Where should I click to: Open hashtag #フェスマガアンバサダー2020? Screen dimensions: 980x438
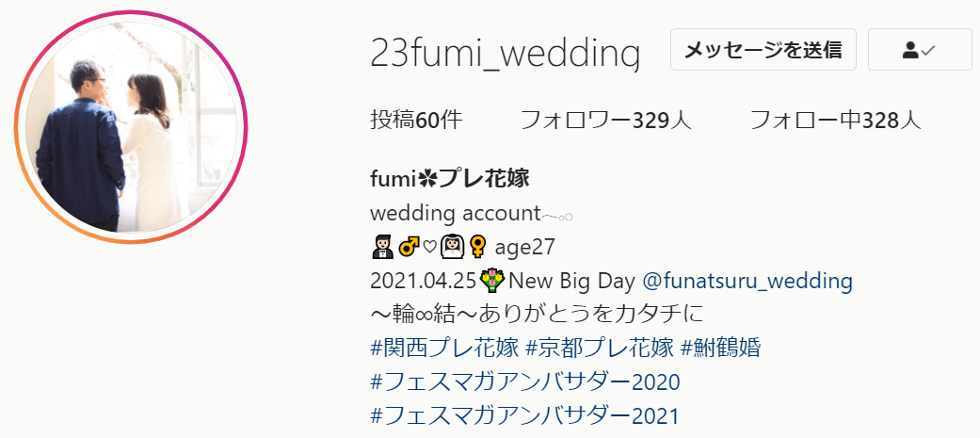point(525,381)
